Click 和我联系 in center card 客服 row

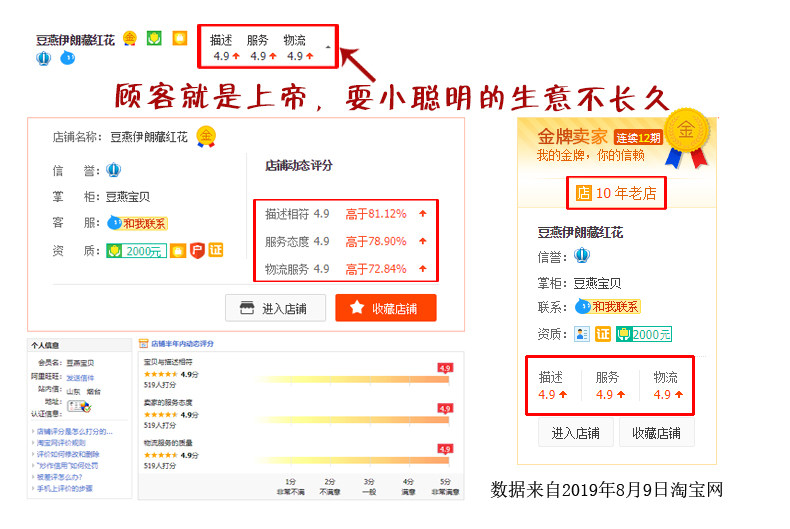pyautogui.click(x=138, y=223)
